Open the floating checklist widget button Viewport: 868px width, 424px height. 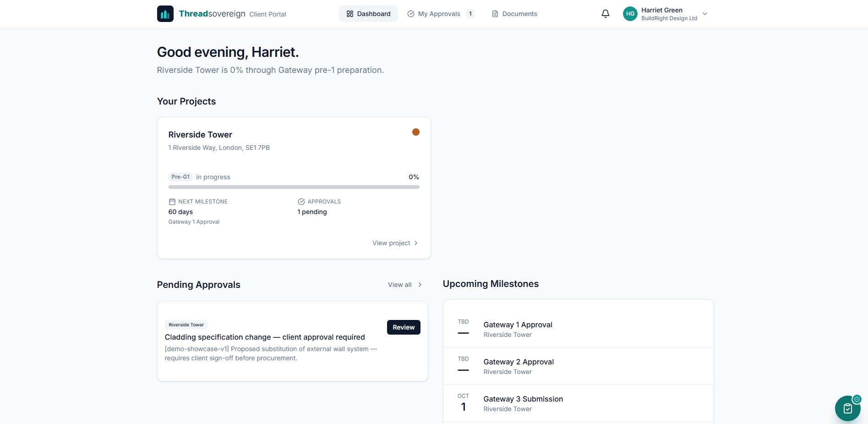847,408
